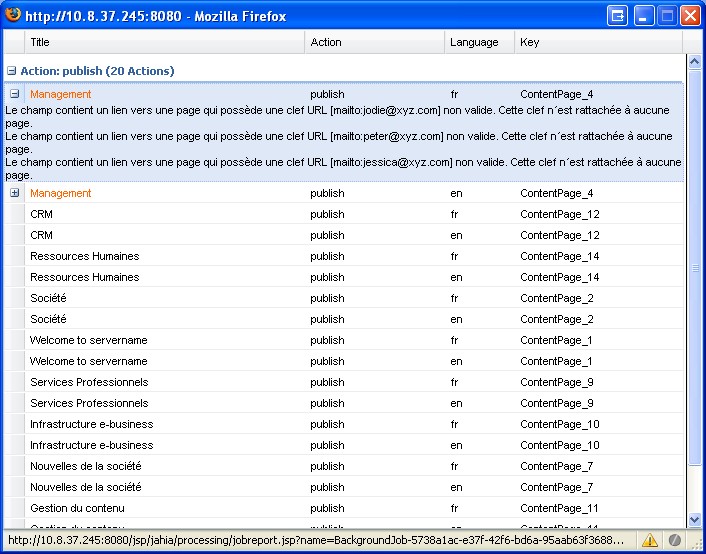
Task: Collapse the expanded Management fr row details
Action: pyautogui.click(x=14, y=94)
